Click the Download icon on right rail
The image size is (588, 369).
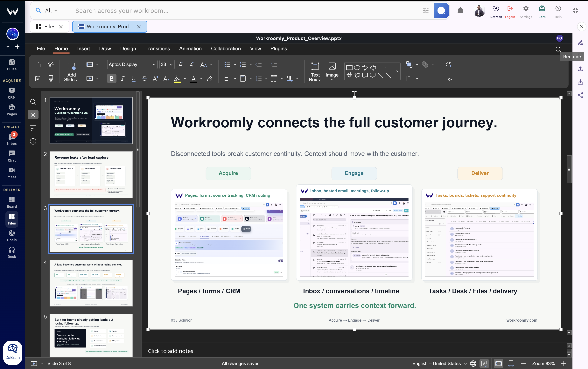pos(580,82)
